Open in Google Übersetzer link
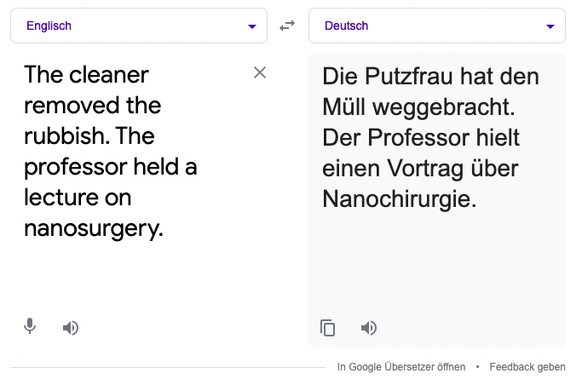 point(401,367)
